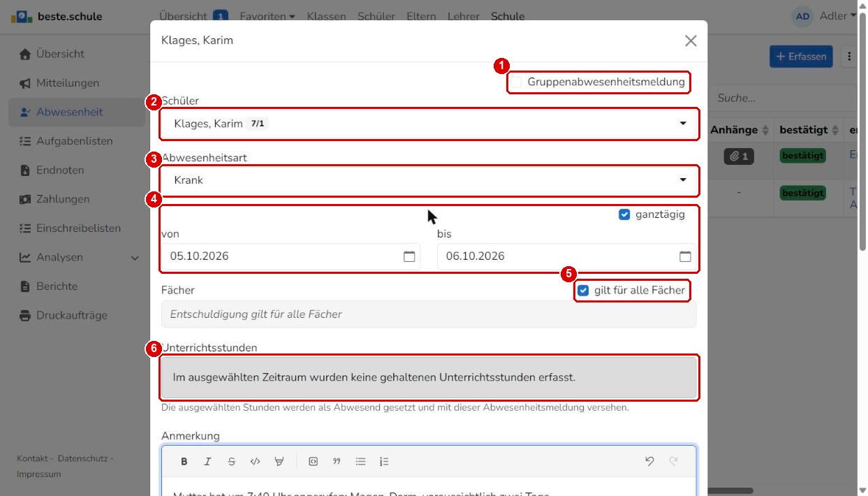This screenshot has width=868, height=496.
Task: Open the Favoriten dropdown in the top bar
Action: point(267,16)
